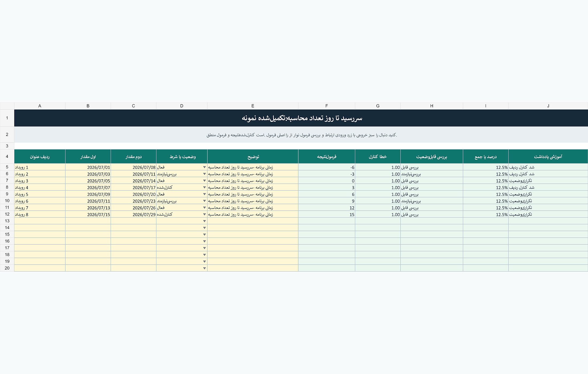Open status dropdown arrow in row 12

point(204,215)
